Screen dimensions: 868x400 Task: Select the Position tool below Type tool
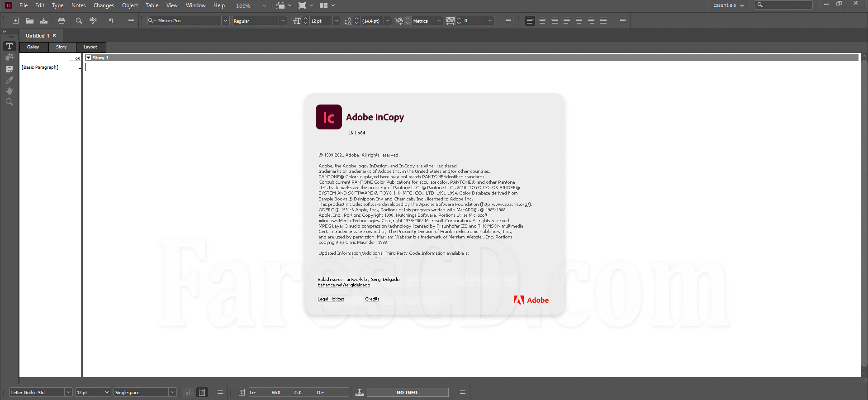point(9,57)
